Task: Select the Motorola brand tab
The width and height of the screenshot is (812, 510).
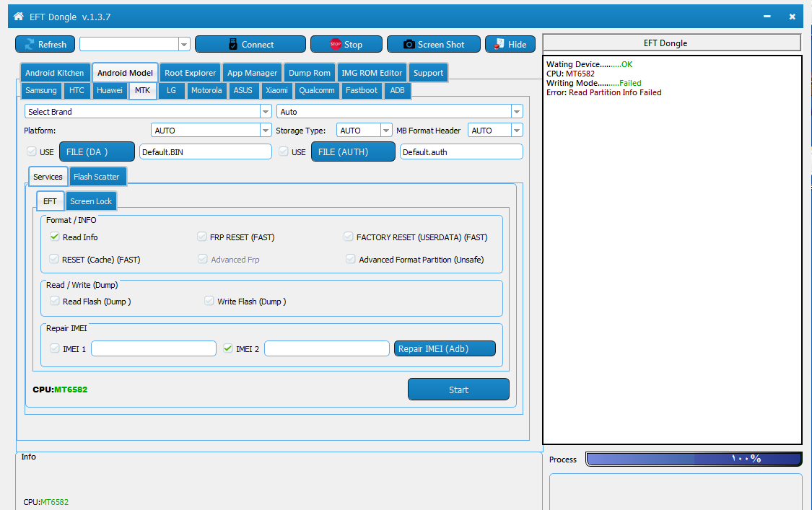Action: click(206, 90)
